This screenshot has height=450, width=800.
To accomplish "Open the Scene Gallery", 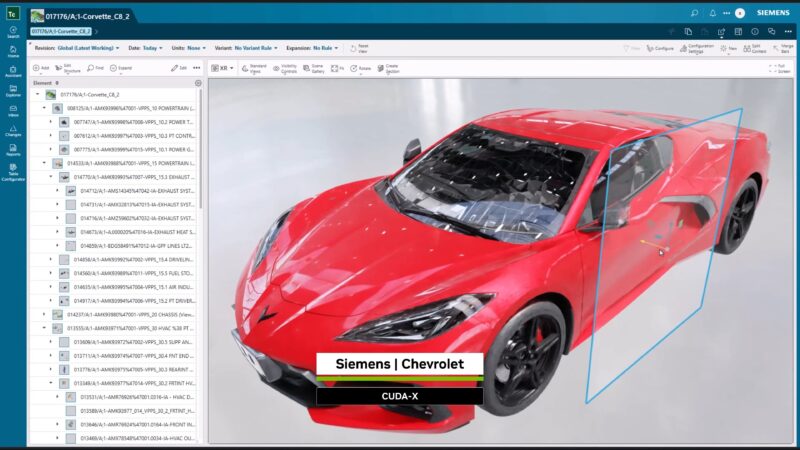I will pos(314,68).
